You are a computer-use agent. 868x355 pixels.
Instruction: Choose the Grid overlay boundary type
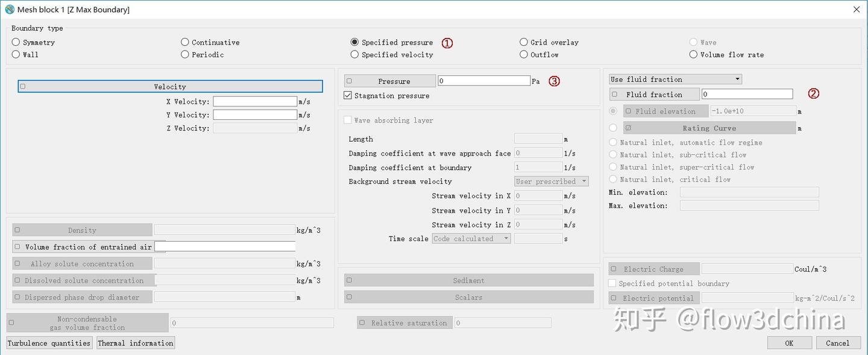[524, 42]
